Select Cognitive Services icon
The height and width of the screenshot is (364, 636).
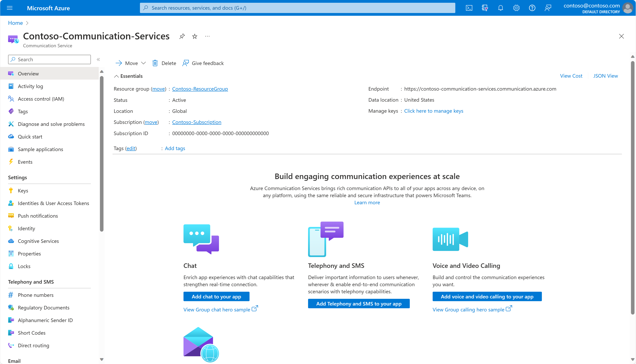tap(10, 240)
